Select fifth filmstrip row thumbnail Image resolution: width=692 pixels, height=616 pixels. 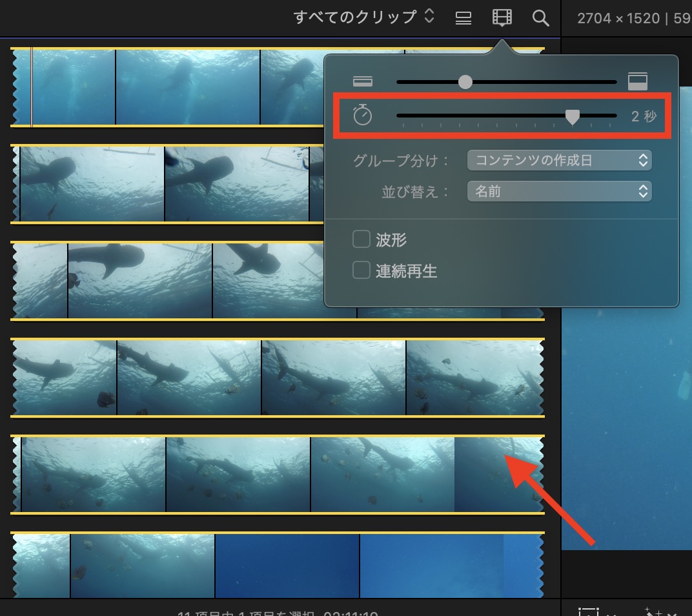click(x=277, y=475)
